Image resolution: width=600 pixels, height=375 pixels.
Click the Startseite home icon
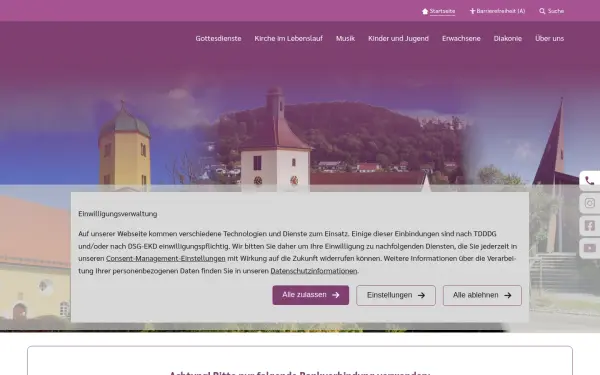coord(425,11)
